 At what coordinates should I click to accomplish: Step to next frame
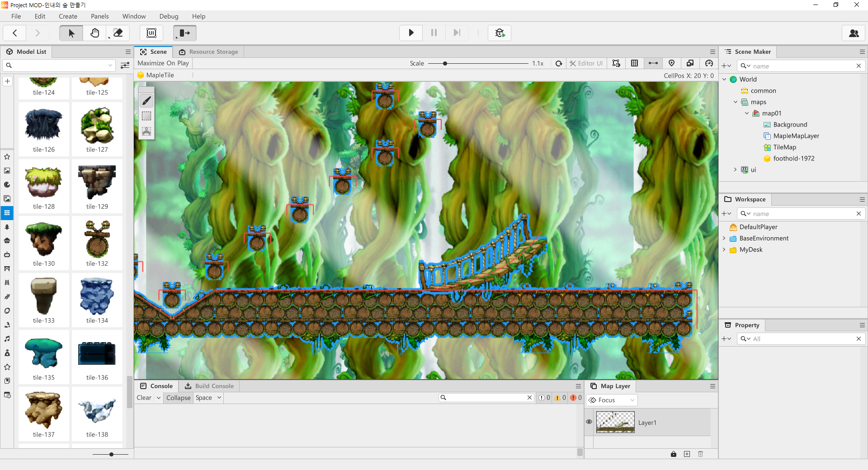[457, 33]
